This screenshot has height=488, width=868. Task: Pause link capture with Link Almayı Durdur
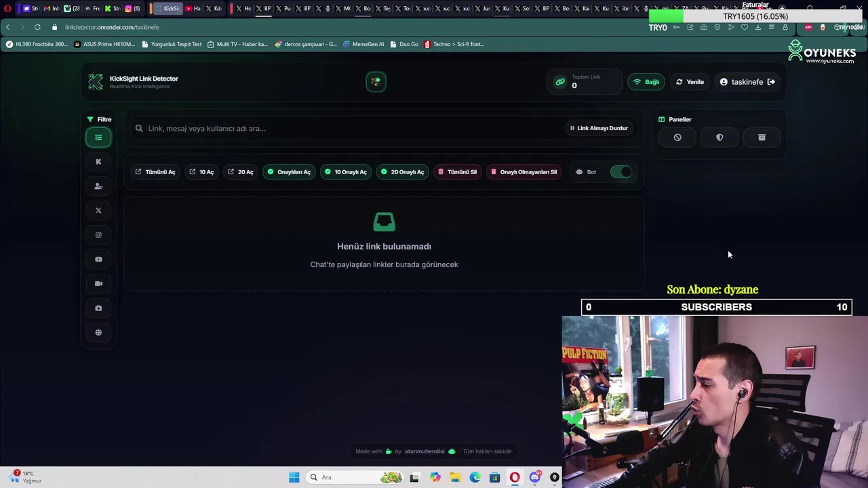click(x=599, y=128)
